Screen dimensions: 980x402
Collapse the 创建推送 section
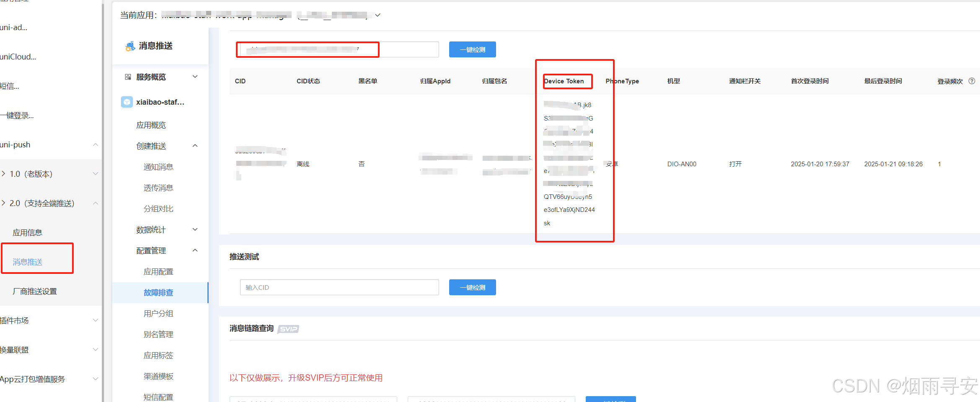coord(195,145)
